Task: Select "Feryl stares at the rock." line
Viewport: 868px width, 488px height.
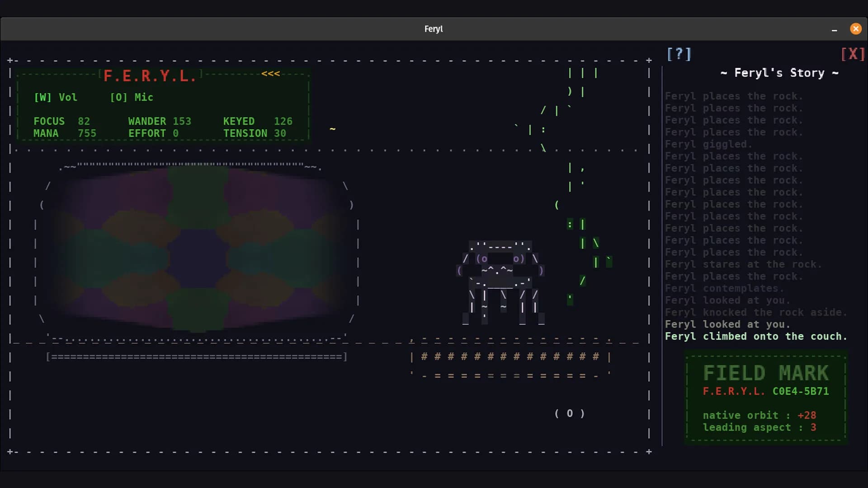Action: 743,264
